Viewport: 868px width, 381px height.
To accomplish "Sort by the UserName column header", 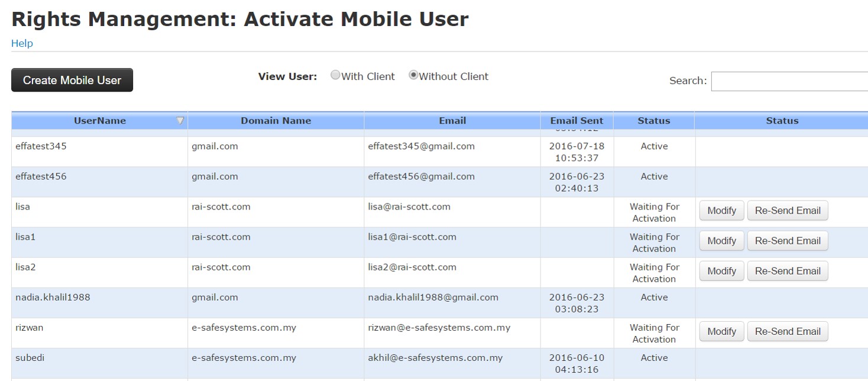I will tap(99, 121).
